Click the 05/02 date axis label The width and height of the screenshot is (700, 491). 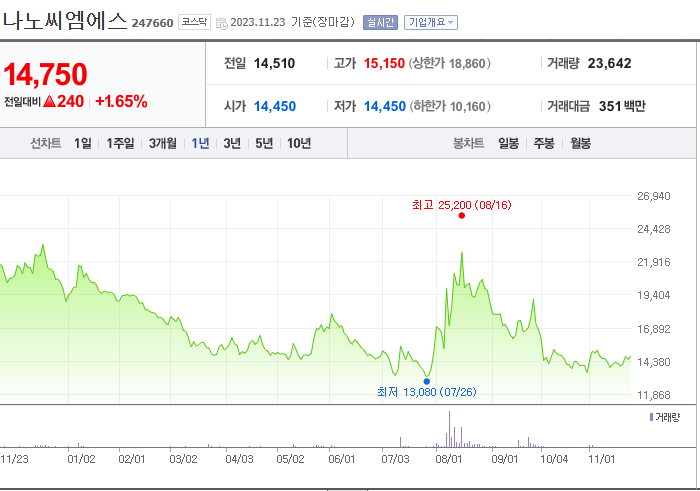pyautogui.click(x=290, y=459)
